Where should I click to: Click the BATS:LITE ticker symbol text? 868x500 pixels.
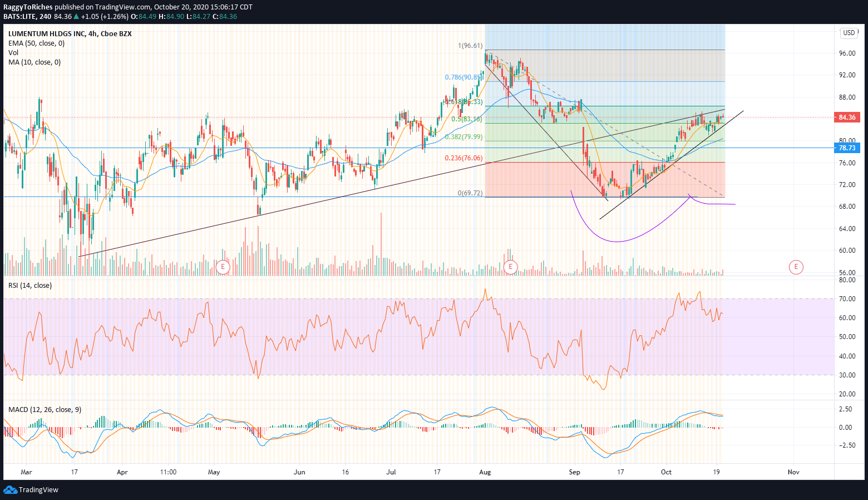(20, 17)
